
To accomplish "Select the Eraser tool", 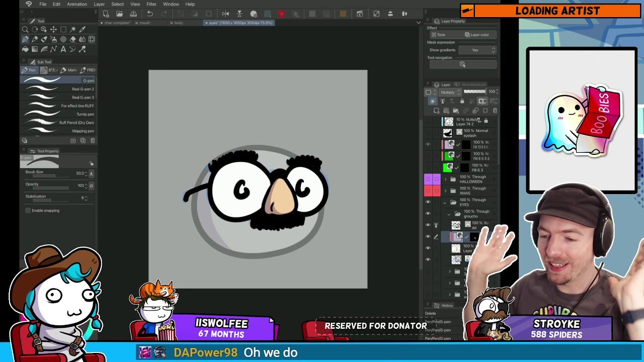I will [72, 39].
